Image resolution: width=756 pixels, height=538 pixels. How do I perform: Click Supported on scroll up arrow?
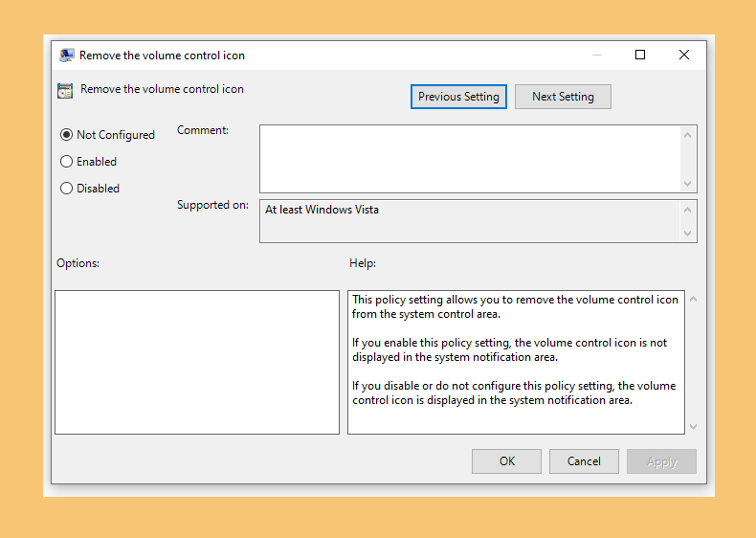(x=687, y=210)
